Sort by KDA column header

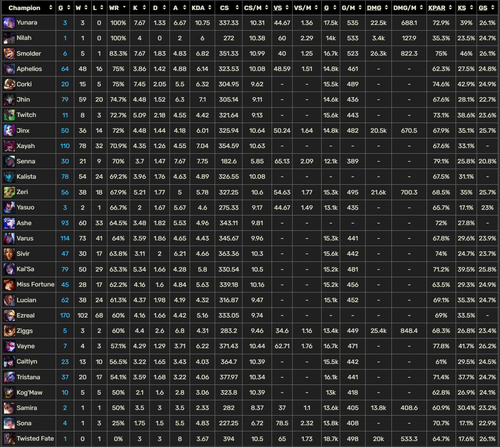click(202, 8)
